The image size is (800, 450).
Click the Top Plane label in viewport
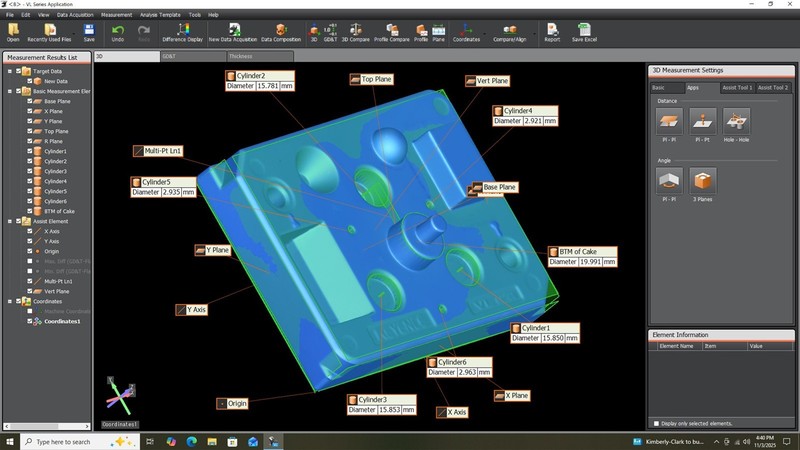(x=371, y=79)
